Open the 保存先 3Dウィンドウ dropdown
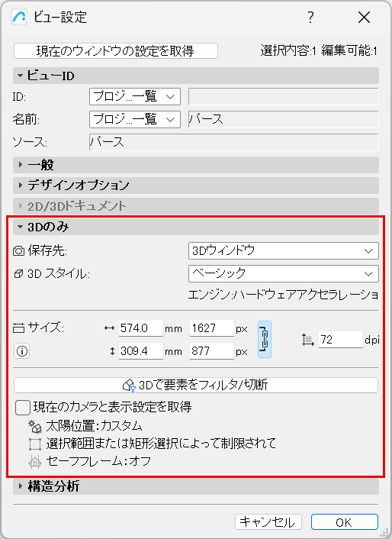This screenshot has height=539, width=392. click(x=283, y=250)
